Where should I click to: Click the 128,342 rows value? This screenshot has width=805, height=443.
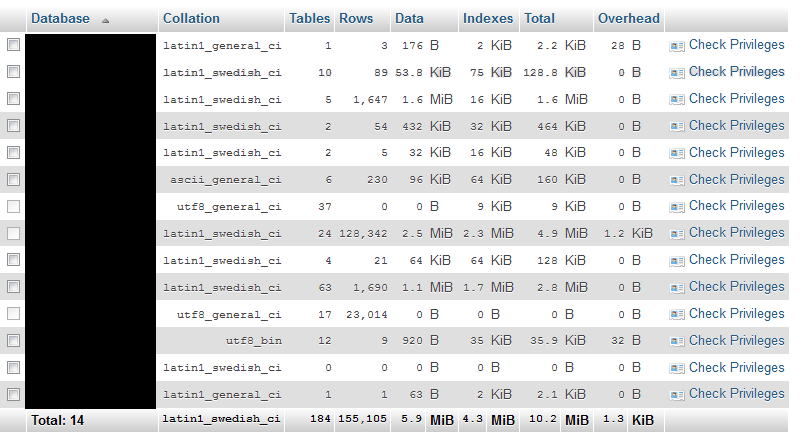click(363, 234)
